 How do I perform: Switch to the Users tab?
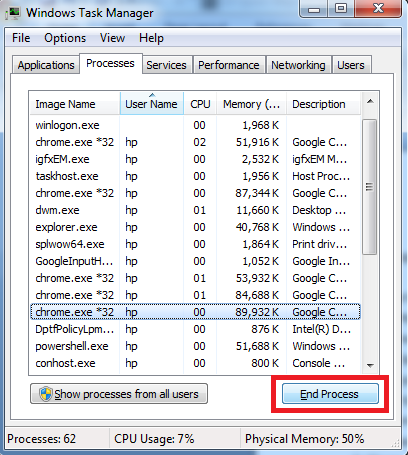pos(351,65)
